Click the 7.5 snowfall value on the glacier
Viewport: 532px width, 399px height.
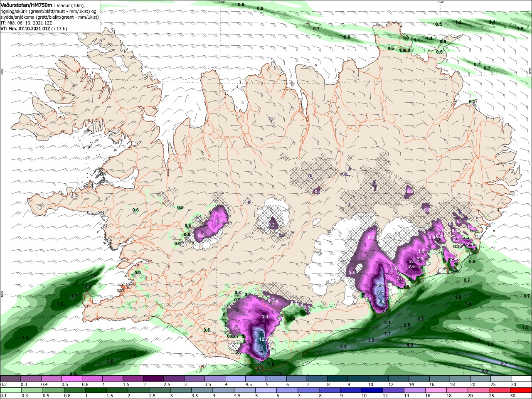(381, 302)
